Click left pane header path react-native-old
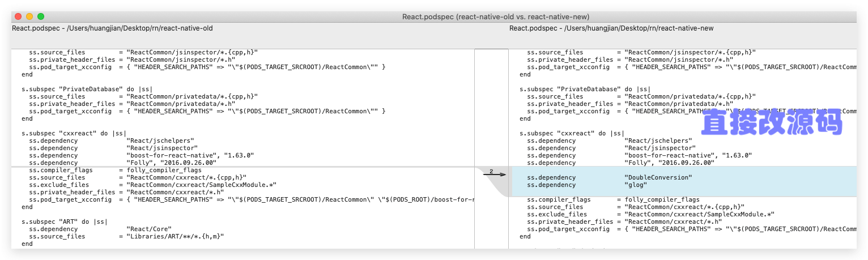Viewport: 868px width, 260px height. [x=112, y=28]
